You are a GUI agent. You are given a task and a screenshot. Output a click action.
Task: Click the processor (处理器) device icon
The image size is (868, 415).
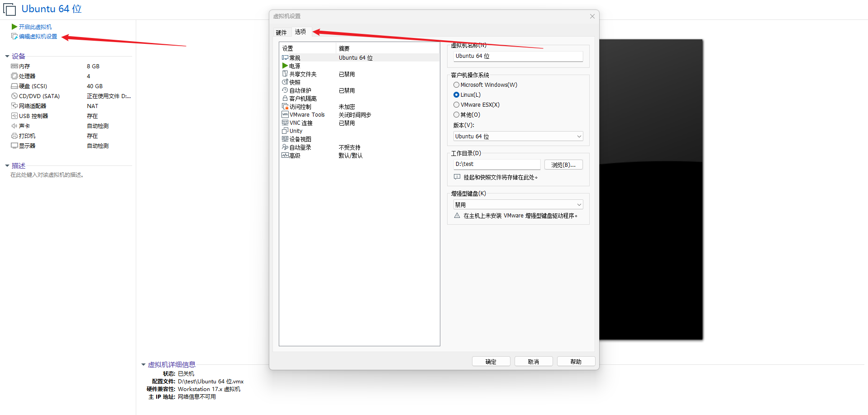pos(14,76)
